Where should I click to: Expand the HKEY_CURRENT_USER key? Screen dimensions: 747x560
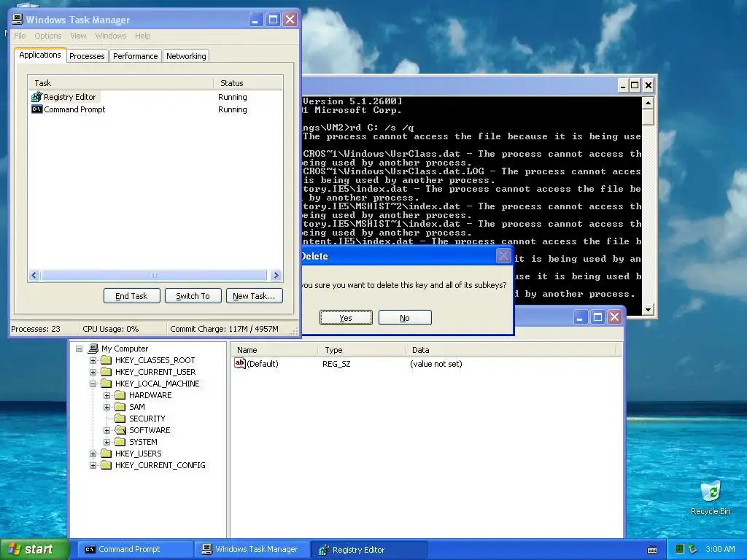tap(93, 372)
